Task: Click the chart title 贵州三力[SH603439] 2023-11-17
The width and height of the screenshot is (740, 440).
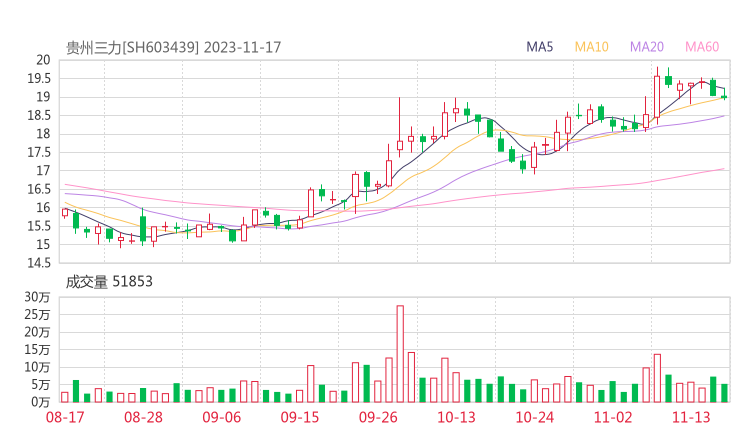Action: [173, 47]
